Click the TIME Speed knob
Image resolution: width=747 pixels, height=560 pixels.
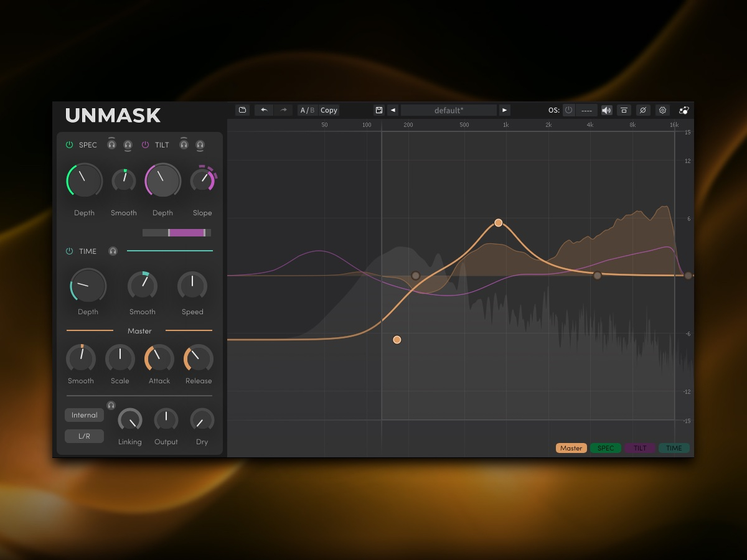(192, 286)
